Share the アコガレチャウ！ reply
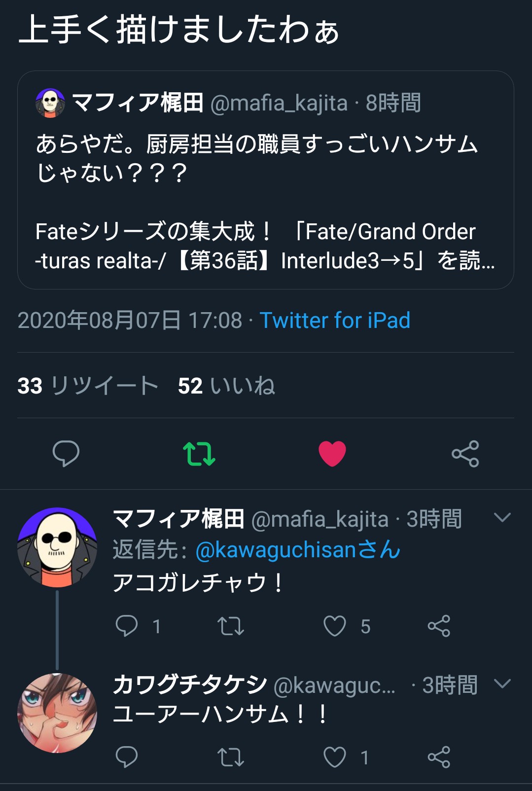Screen dimensions: 532x791 point(439,626)
